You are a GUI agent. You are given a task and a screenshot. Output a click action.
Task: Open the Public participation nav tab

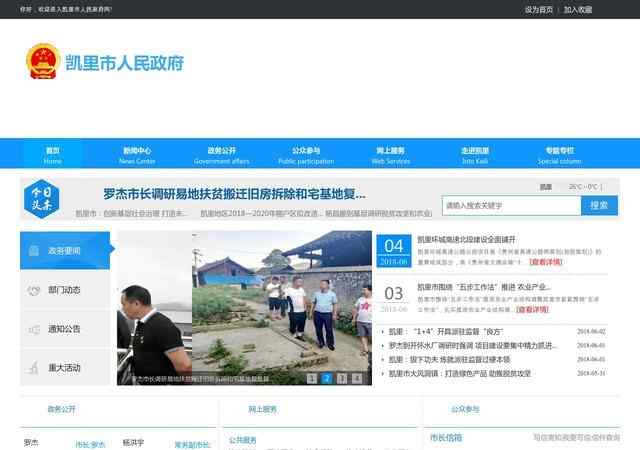point(306,155)
